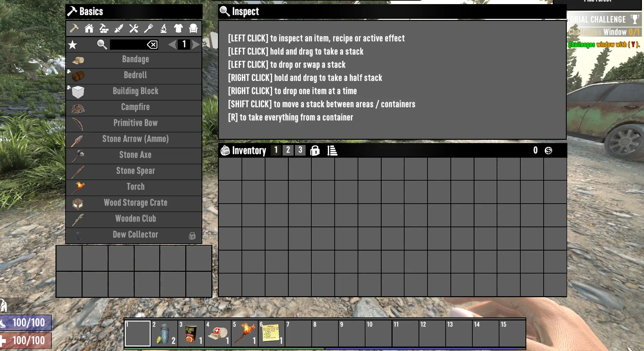This screenshot has height=351, width=644.
Task: Switch to inventory tab 3
Action: [300, 150]
